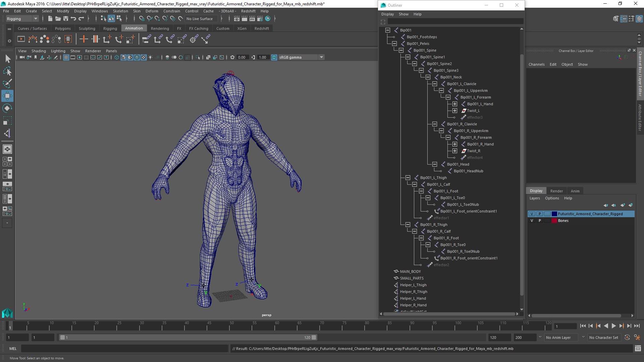The height and width of the screenshot is (362, 644).
Task: Open the Skeleton menu
Action: point(120,11)
